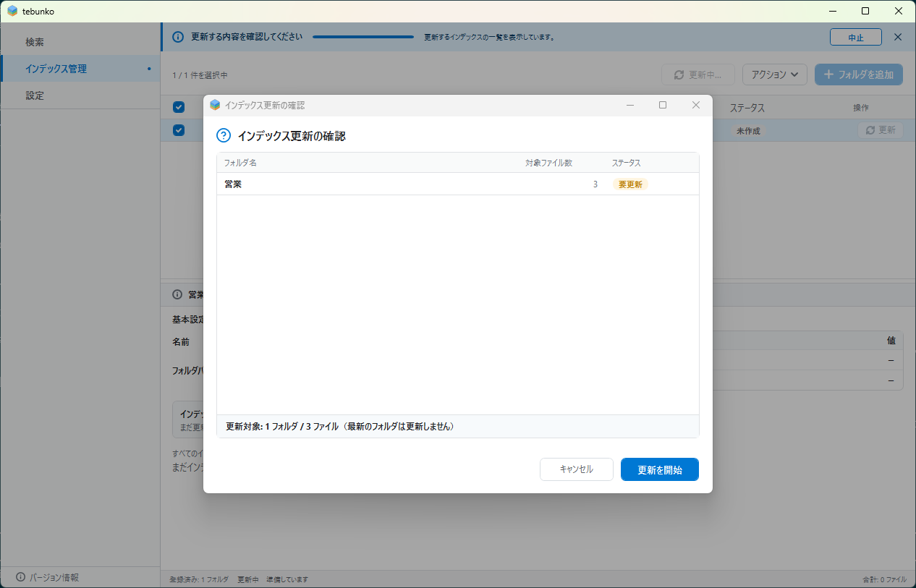Click the 更新中 status bar text
Screen dimensions: 916x588
(x=248, y=579)
